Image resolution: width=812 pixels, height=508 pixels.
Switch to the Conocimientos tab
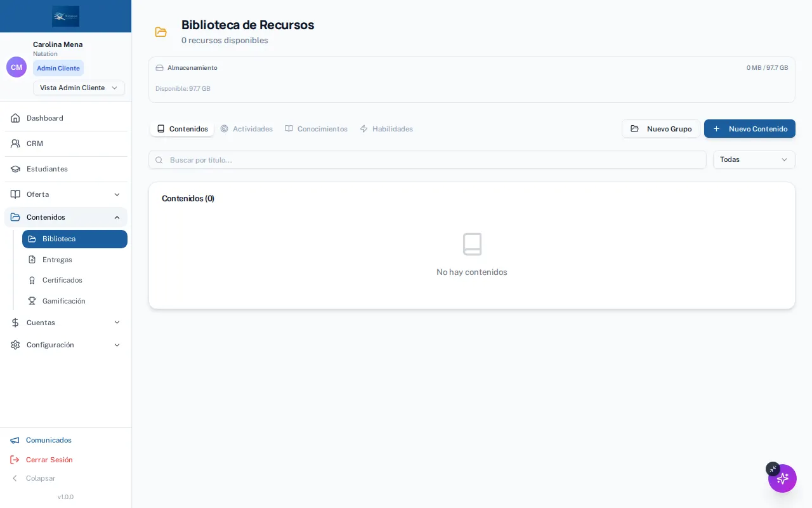pos(316,129)
